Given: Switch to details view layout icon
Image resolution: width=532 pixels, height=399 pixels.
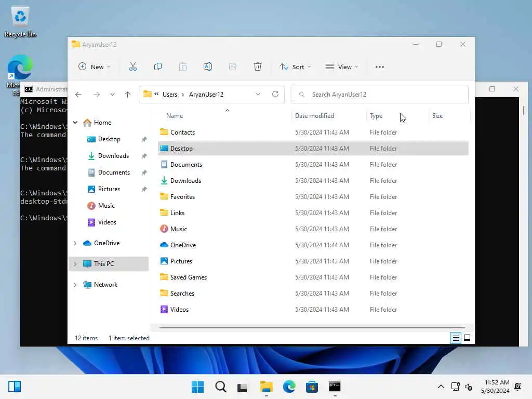Looking at the screenshot, I should coord(456,338).
